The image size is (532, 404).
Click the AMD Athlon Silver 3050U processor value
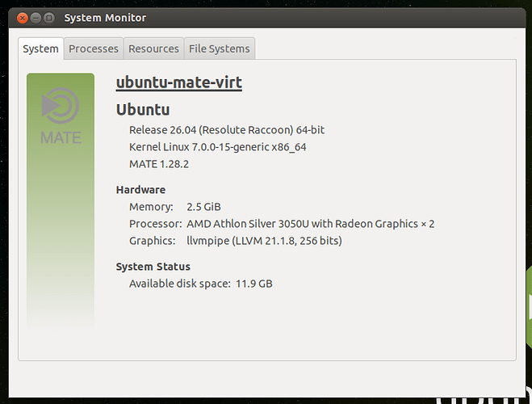311,224
